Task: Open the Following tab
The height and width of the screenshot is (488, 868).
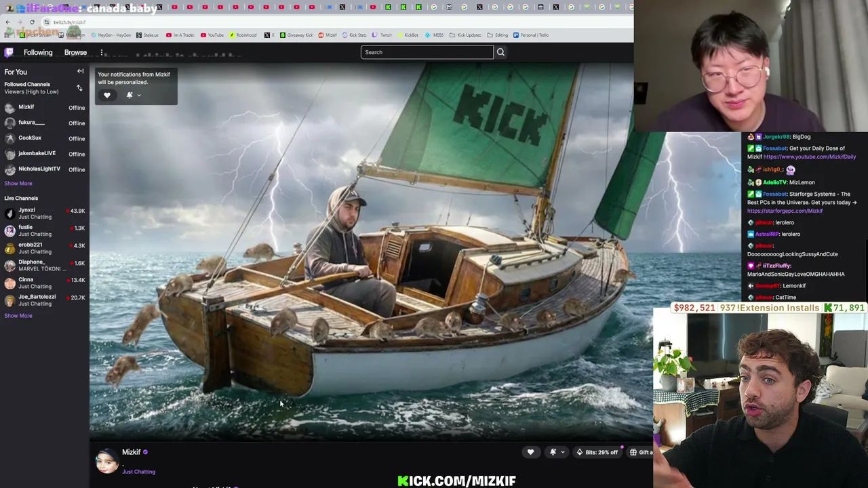Action: [x=38, y=52]
